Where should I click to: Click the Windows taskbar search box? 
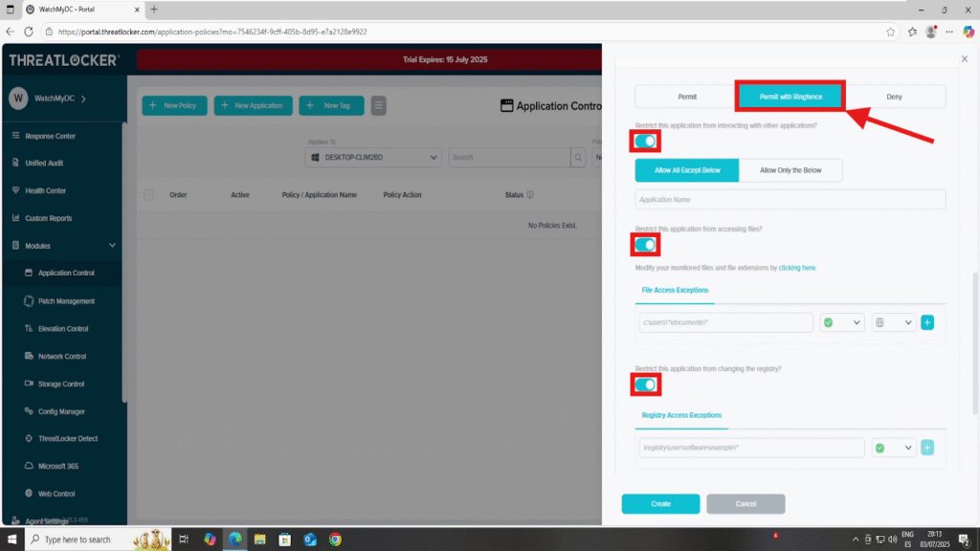[x=98, y=540]
